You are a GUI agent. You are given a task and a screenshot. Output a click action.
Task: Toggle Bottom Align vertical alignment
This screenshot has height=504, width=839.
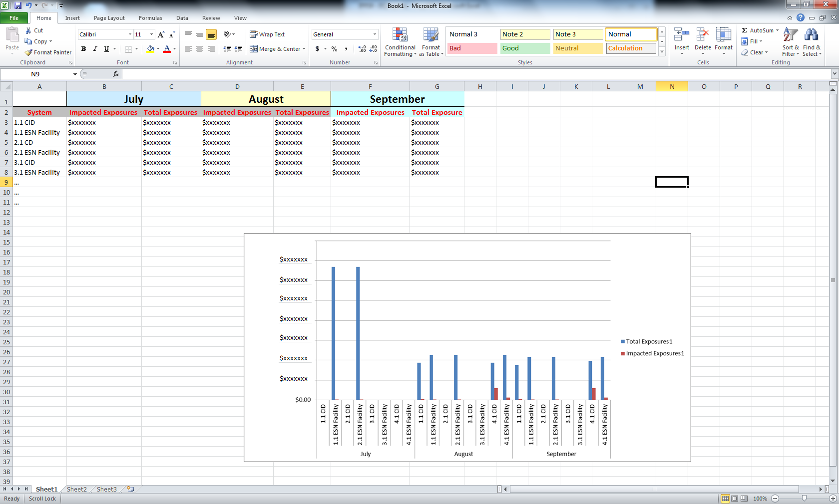(211, 34)
